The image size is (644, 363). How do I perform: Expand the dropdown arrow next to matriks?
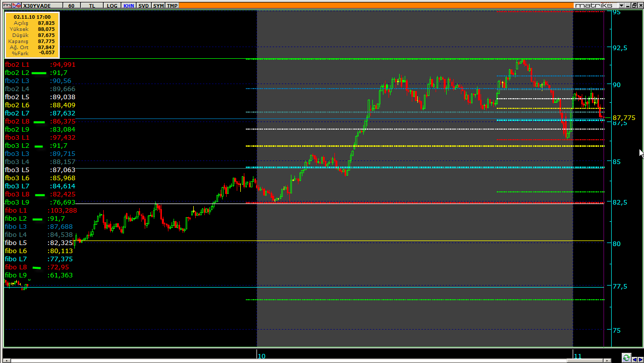point(620,5)
